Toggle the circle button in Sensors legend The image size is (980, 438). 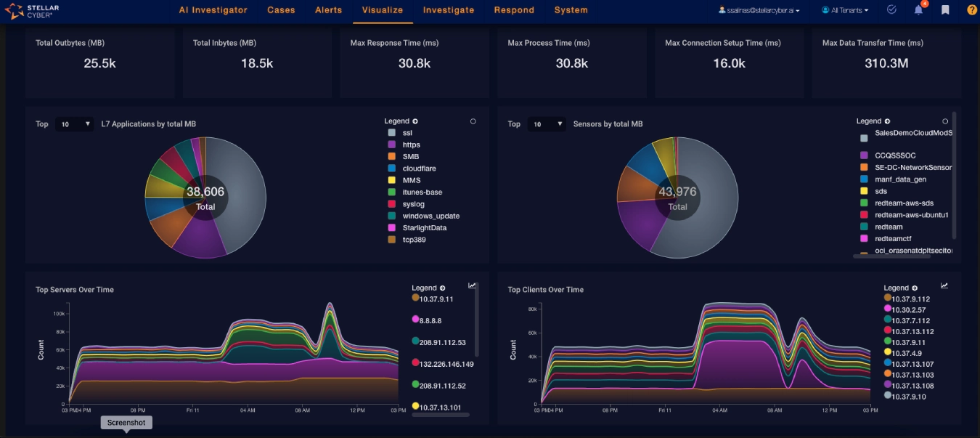pyautogui.click(x=945, y=121)
